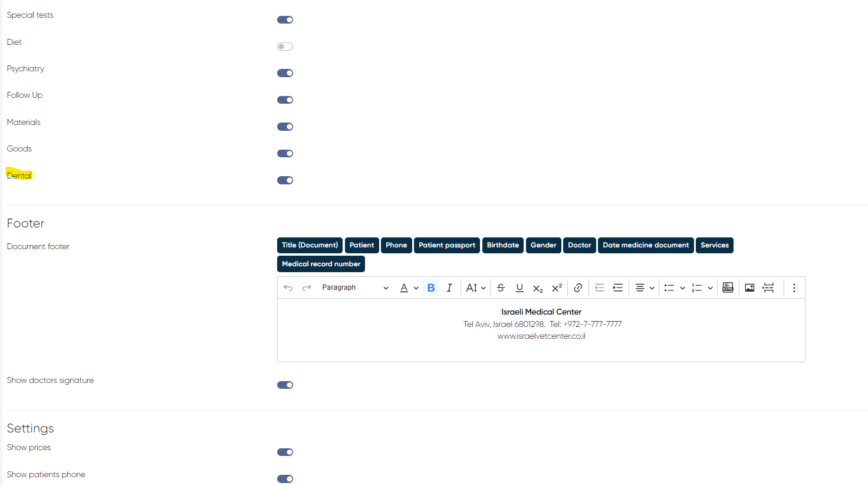Open the Paragraph style dropdown
This screenshot has height=486, width=868.
(x=355, y=287)
